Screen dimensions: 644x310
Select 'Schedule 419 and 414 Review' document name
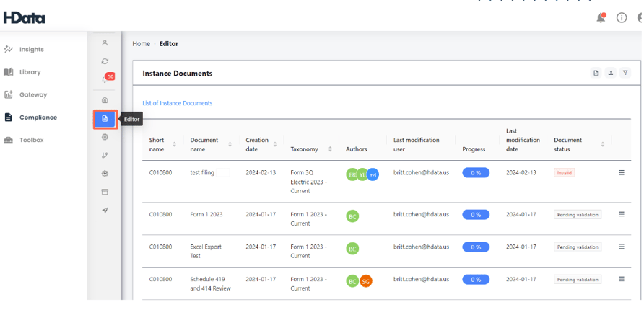(x=210, y=284)
